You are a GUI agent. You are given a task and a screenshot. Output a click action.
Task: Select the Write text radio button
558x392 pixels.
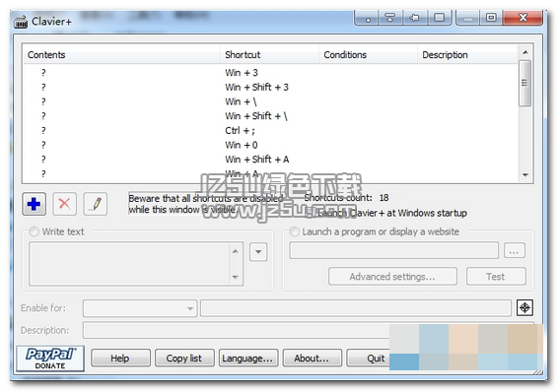[35, 231]
